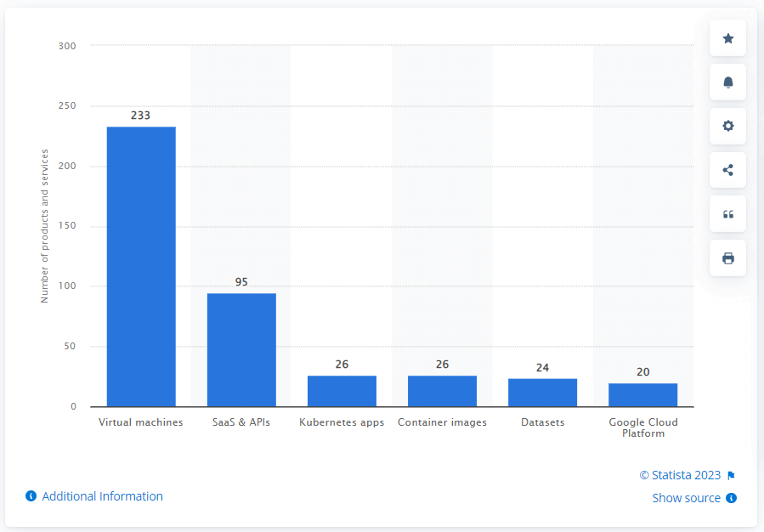The width and height of the screenshot is (764, 532).
Task: Open the Additional Information section
Action: [101, 495]
